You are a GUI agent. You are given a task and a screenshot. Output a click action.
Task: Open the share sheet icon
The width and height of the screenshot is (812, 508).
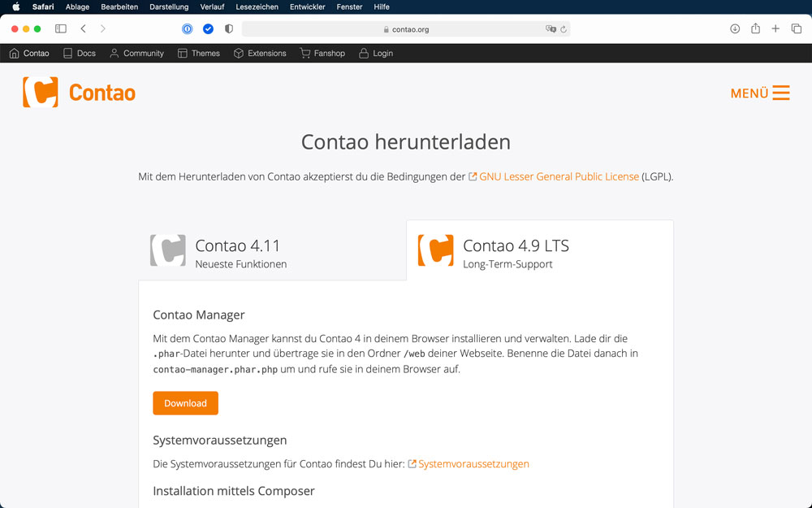point(755,28)
